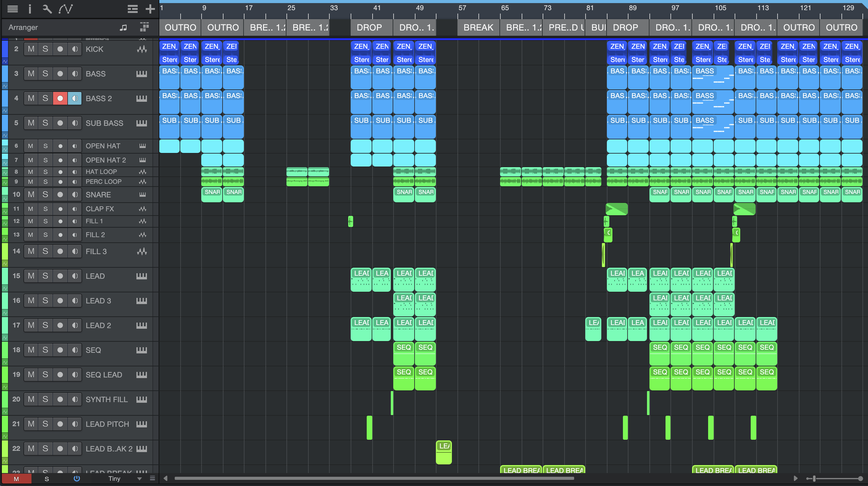Expand automation for the BASS track
868x486 pixels.
point(5,86)
